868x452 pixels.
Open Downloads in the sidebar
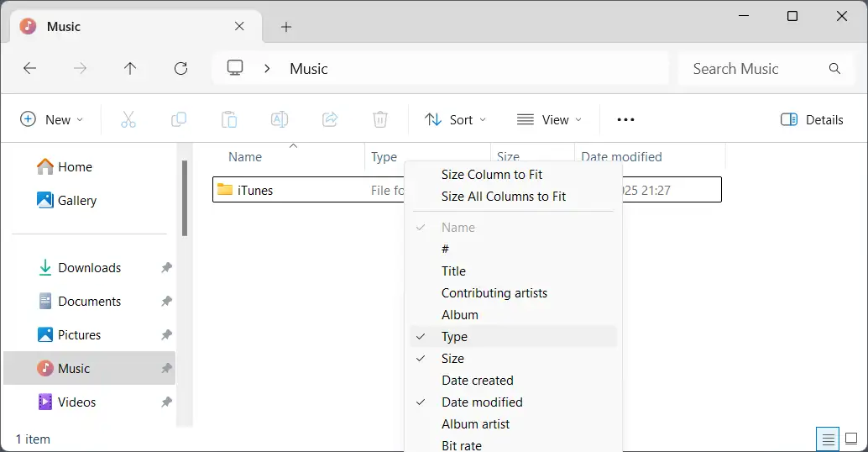click(89, 268)
